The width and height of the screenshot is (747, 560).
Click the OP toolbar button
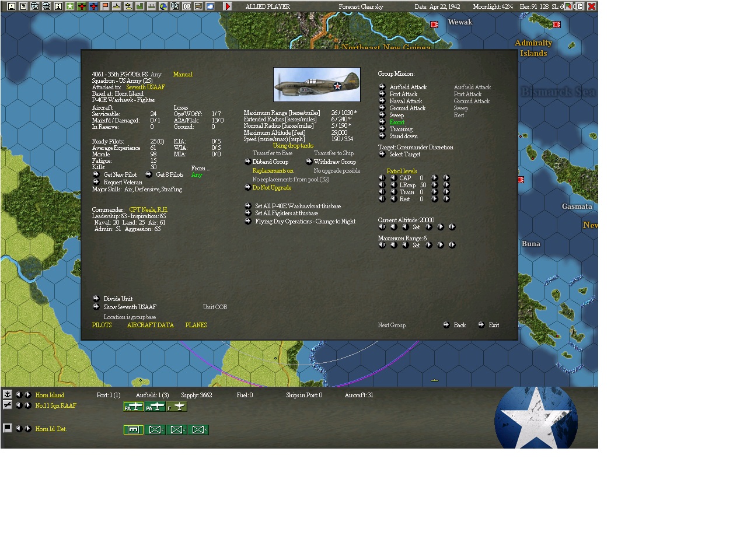tap(186, 6)
